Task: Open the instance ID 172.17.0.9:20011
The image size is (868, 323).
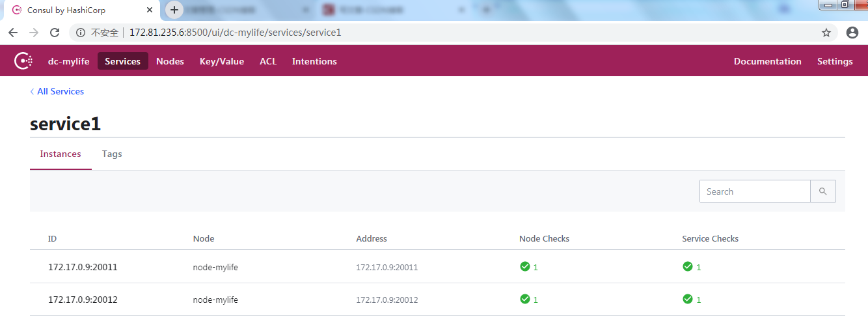Action: coord(83,267)
